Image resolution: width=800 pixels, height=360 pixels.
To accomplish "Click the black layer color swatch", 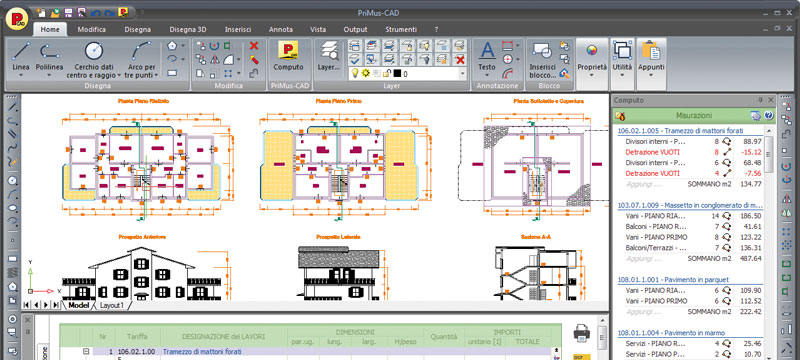I will (397, 74).
